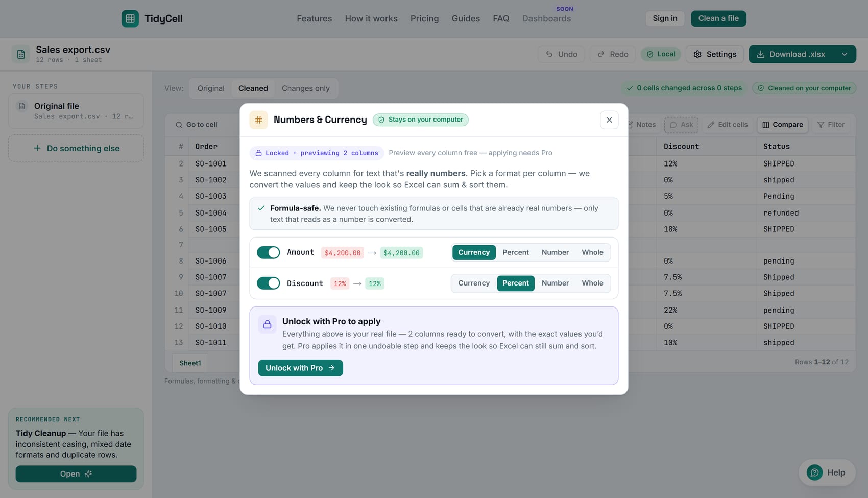Click the Notes toolbar button
The image size is (868, 498).
click(642, 125)
